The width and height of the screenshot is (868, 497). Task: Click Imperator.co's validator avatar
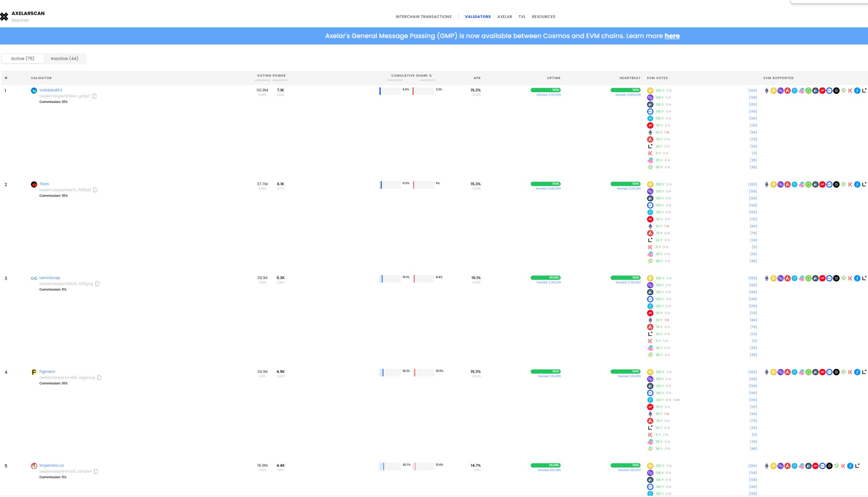click(x=34, y=466)
